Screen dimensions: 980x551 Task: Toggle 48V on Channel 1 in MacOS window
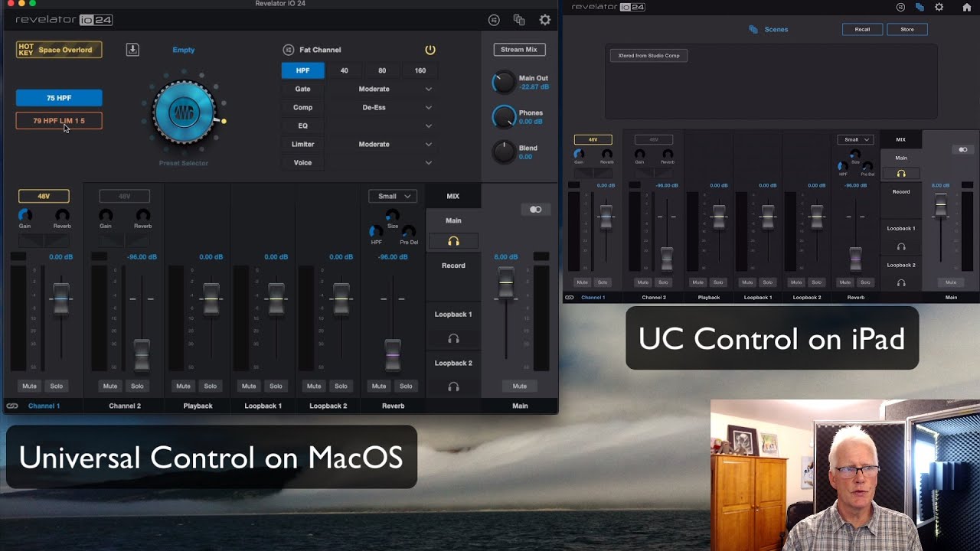click(44, 196)
